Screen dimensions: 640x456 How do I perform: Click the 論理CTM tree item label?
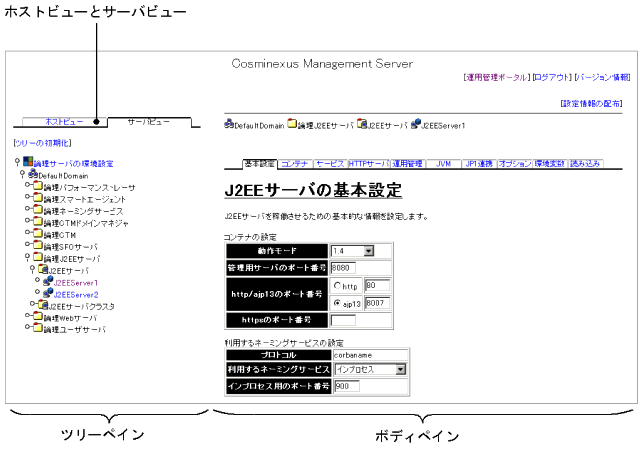point(60,235)
